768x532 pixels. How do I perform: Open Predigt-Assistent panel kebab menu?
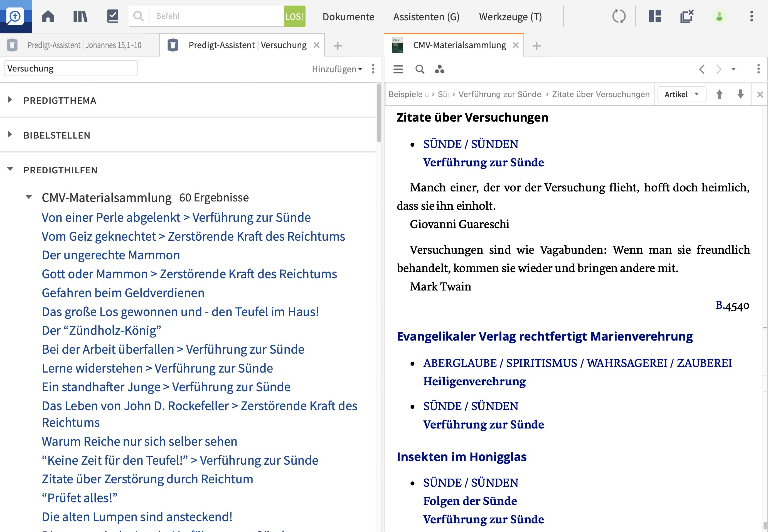pyautogui.click(x=373, y=69)
